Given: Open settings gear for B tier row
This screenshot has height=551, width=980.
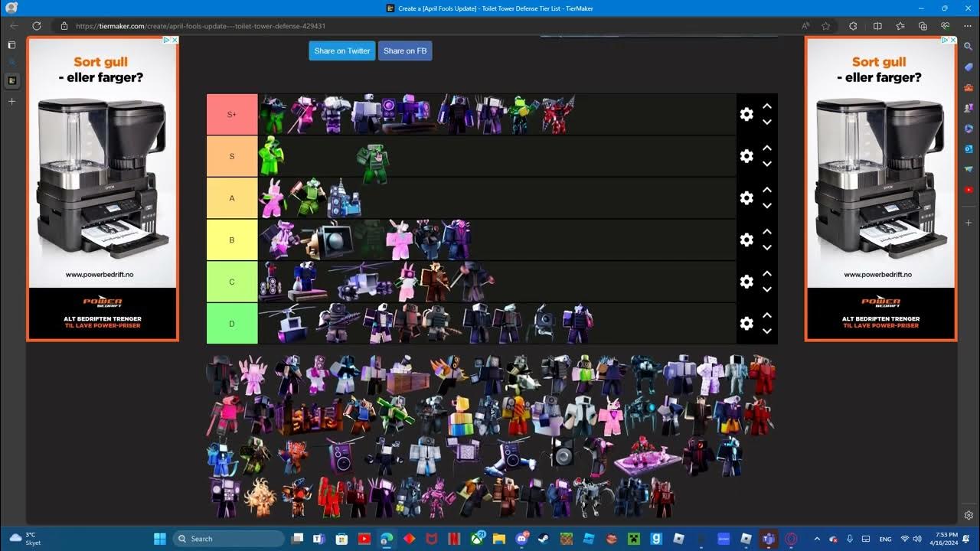Looking at the screenshot, I should tap(746, 240).
